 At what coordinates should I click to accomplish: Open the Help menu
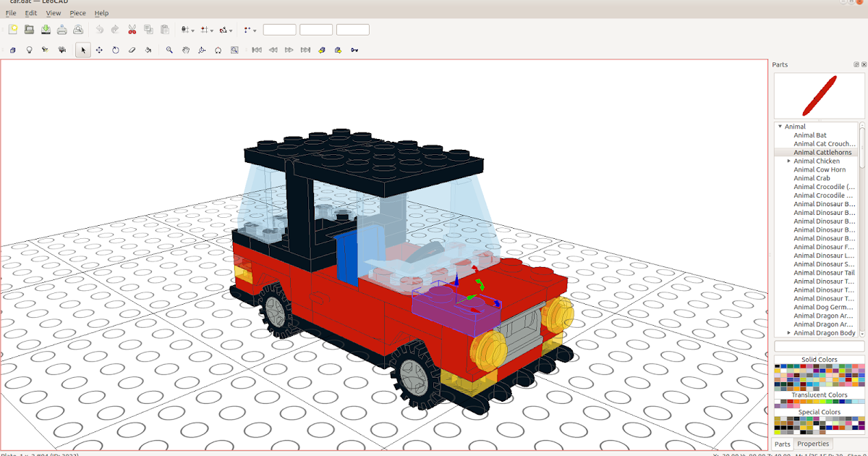[101, 13]
